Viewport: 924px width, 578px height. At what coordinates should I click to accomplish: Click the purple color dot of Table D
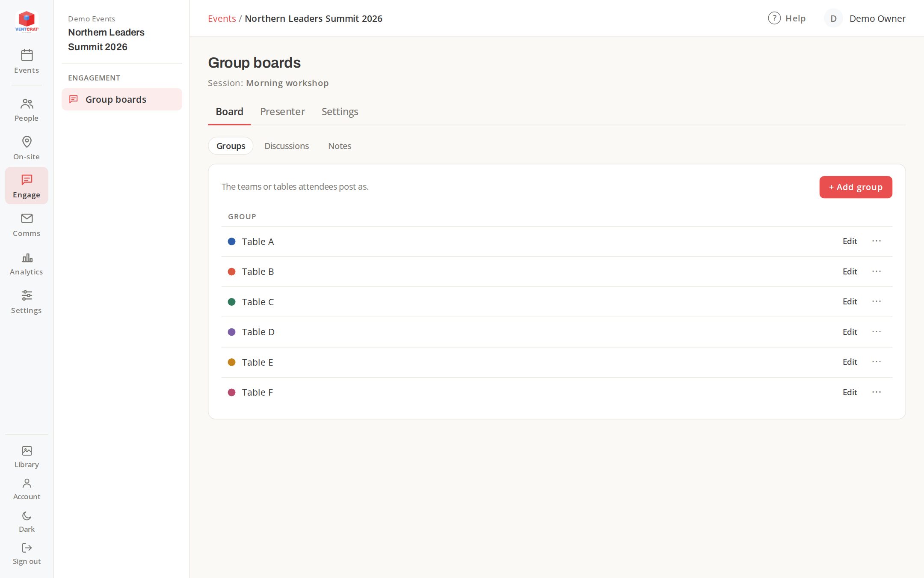click(x=231, y=332)
